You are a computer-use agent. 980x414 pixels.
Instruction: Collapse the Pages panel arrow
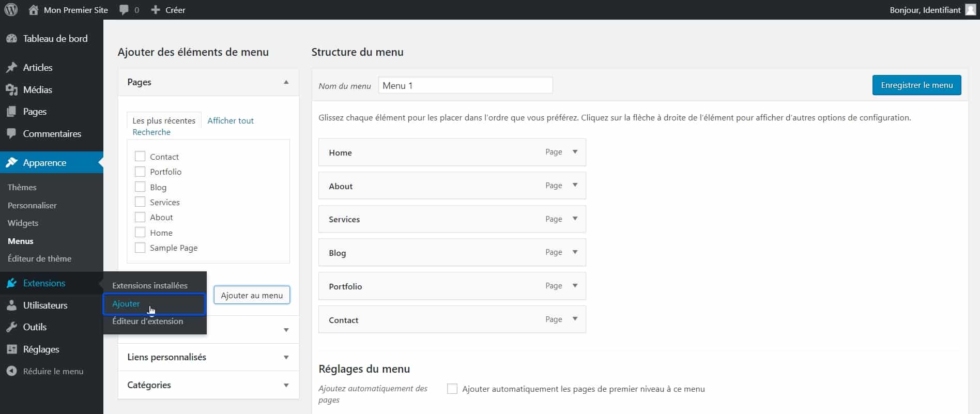point(286,82)
